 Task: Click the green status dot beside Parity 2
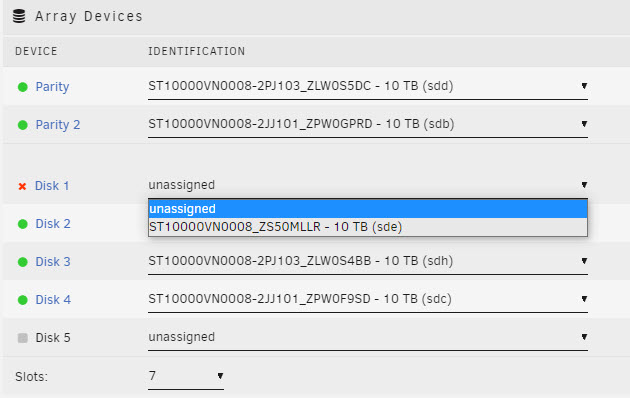click(x=22, y=125)
